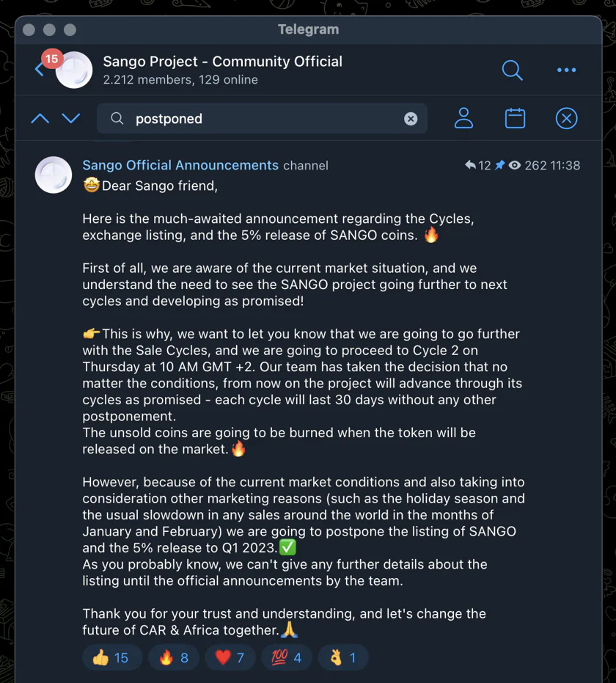This screenshot has width=616, height=683.
Task: Open the three-dot more options menu
Action: coord(566,70)
